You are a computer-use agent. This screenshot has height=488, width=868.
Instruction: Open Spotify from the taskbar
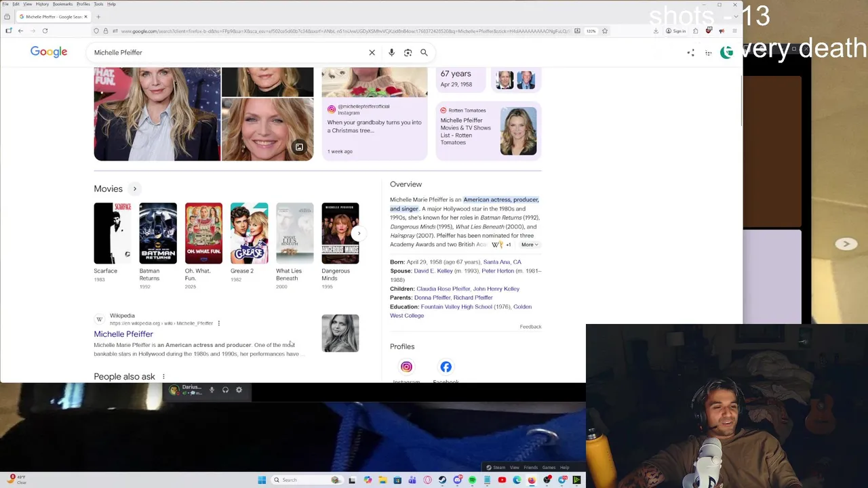click(472, 480)
